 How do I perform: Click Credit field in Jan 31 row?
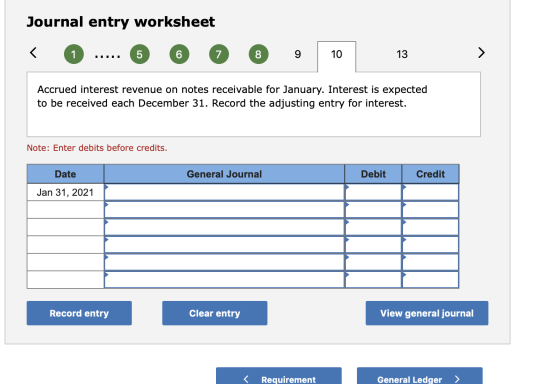tap(430, 192)
